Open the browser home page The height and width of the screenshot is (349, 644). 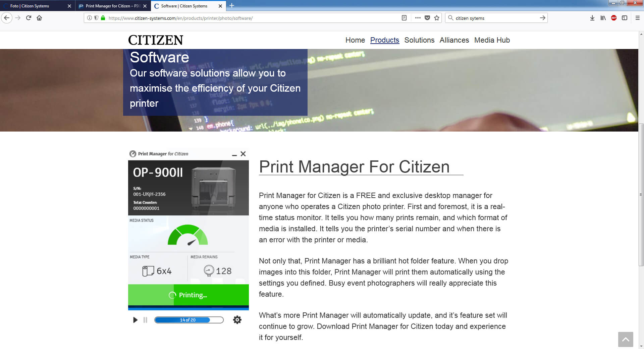(x=39, y=18)
